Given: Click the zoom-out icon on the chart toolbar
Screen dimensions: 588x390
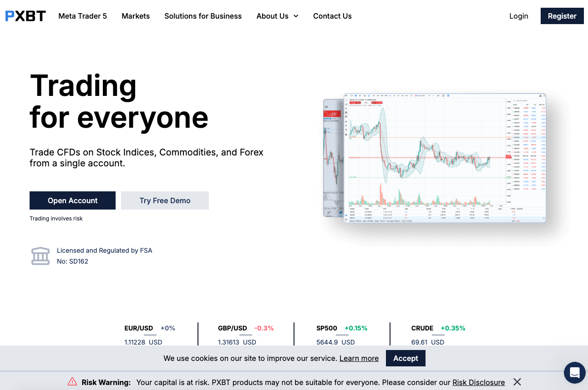Looking at the screenshot, I should [433, 95].
